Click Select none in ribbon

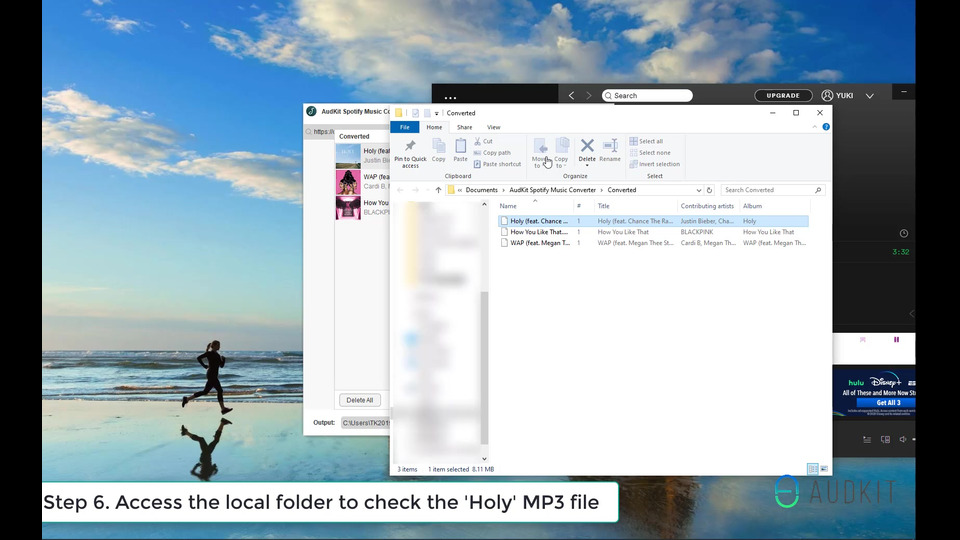click(x=650, y=153)
